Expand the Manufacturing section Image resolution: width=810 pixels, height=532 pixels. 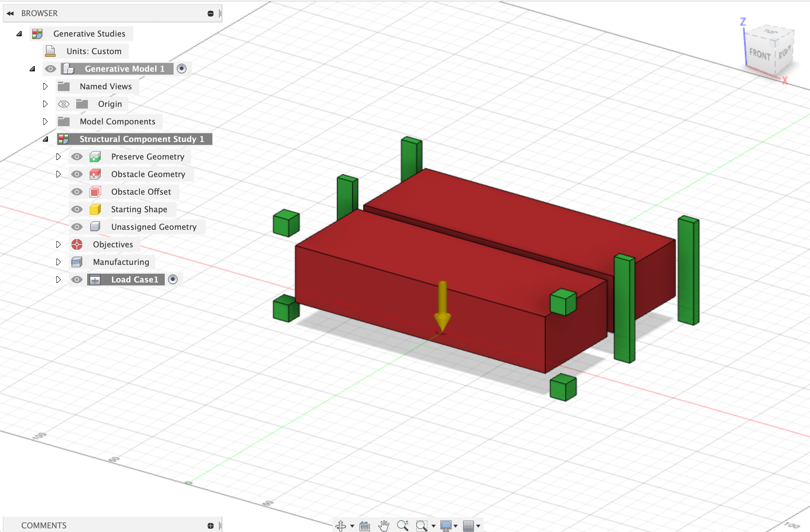(x=59, y=262)
